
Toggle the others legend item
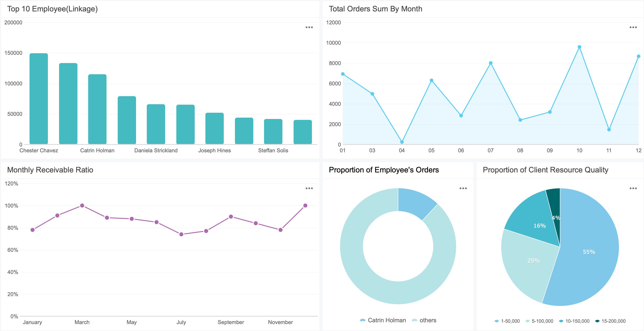[424, 320]
